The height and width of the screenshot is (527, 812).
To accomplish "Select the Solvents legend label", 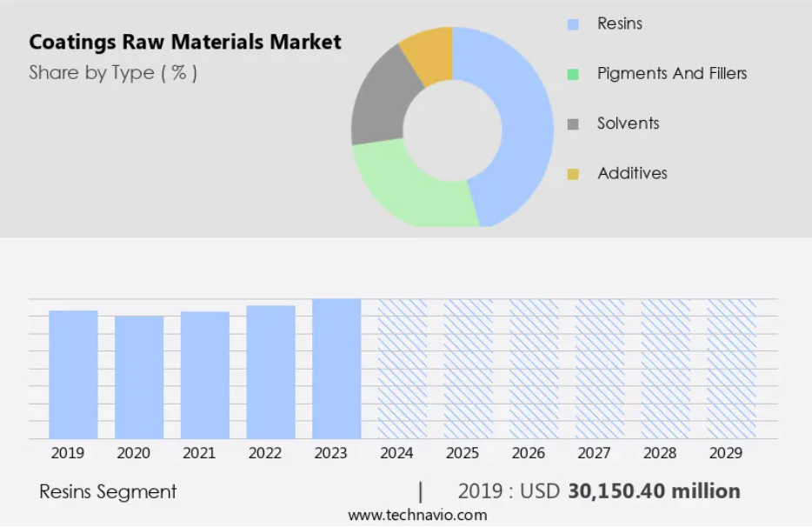I will click(628, 123).
